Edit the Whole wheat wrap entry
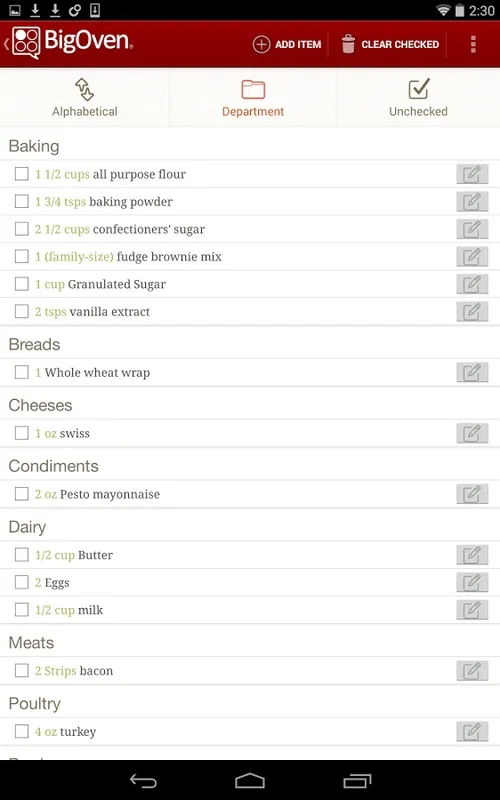The height and width of the screenshot is (800, 500). 472,373
